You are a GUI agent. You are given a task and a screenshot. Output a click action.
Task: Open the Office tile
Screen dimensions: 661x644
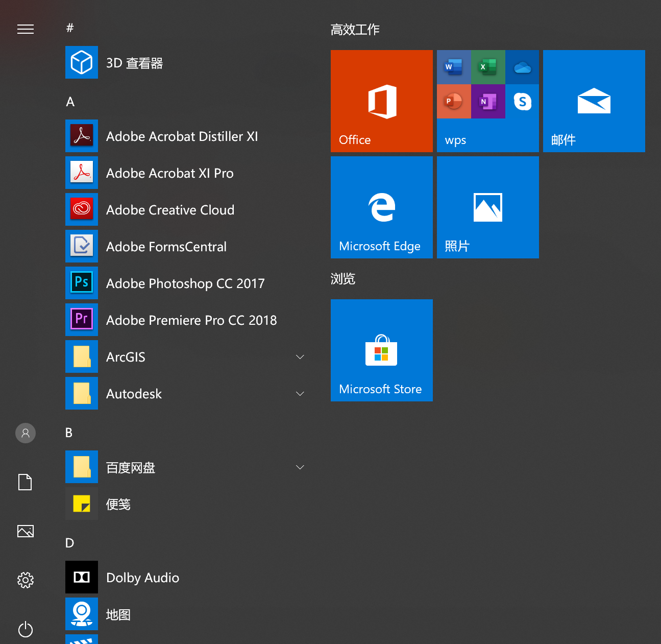pyautogui.click(x=382, y=101)
